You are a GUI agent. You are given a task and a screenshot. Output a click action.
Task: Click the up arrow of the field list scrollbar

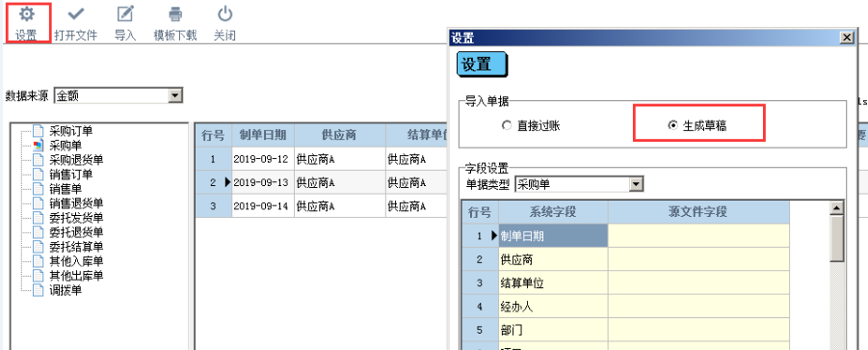tap(837, 208)
